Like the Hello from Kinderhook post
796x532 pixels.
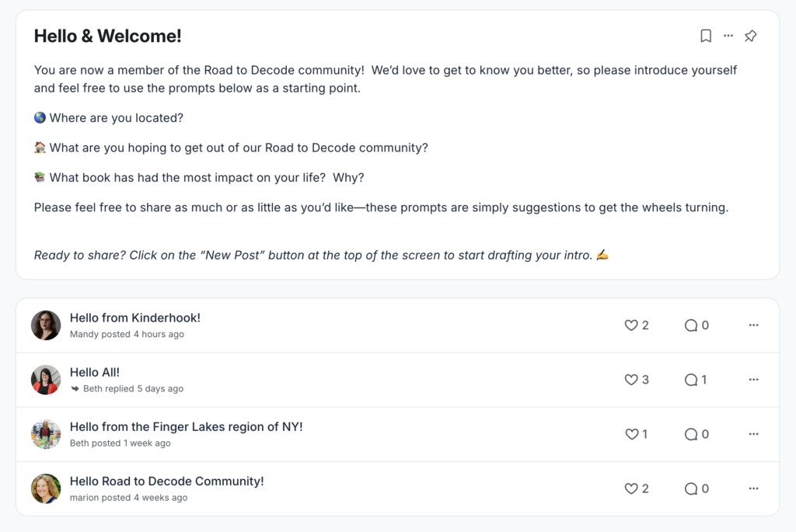click(630, 325)
